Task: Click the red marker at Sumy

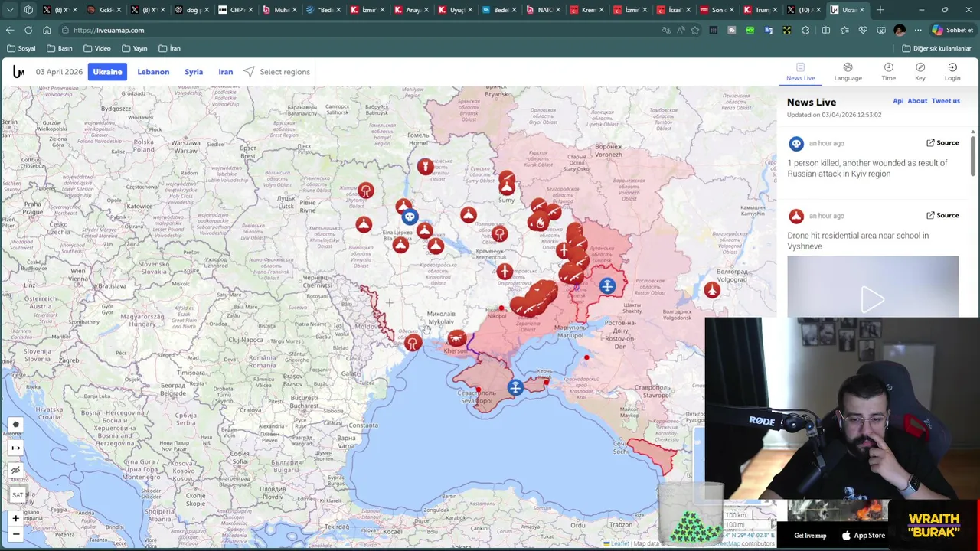Action: pos(506,187)
